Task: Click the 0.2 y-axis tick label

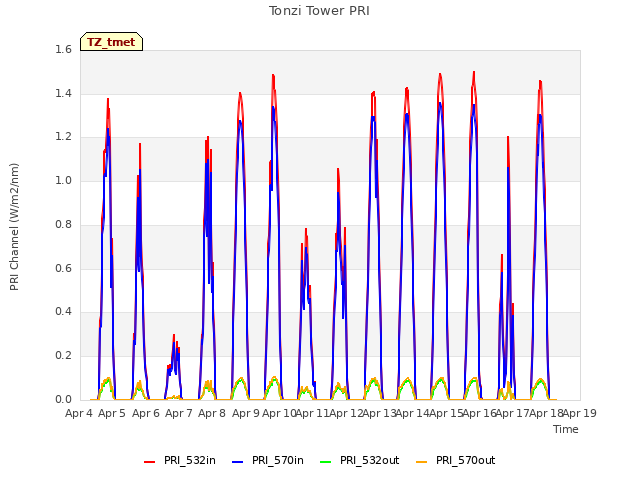Action: (63, 356)
